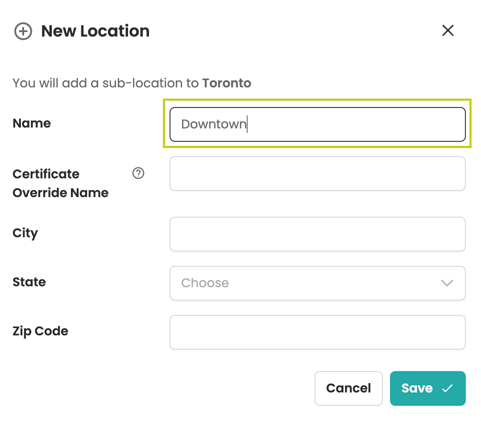Image resolution: width=481 pixels, height=421 pixels.
Task: Click the Name field label
Action: pyautogui.click(x=32, y=123)
